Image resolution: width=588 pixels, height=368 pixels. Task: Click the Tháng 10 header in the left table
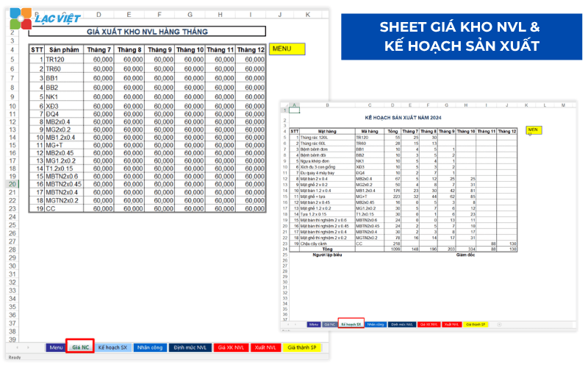(190, 49)
